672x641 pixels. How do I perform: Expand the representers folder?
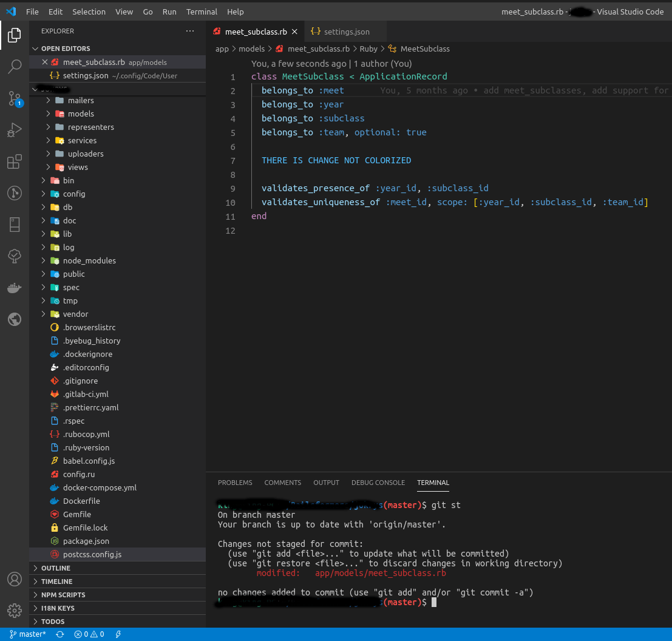coord(117,127)
